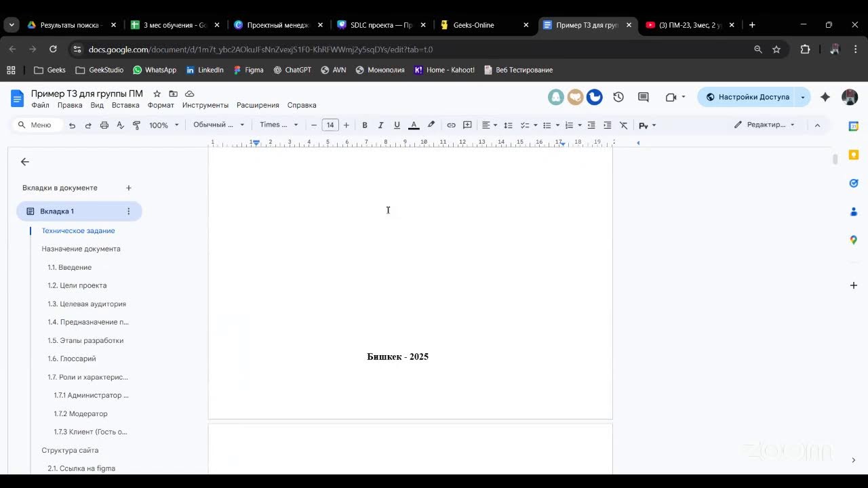Screen dimensions: 868x488
Task: Toggle italic formatting
Action: click(380, 125)
